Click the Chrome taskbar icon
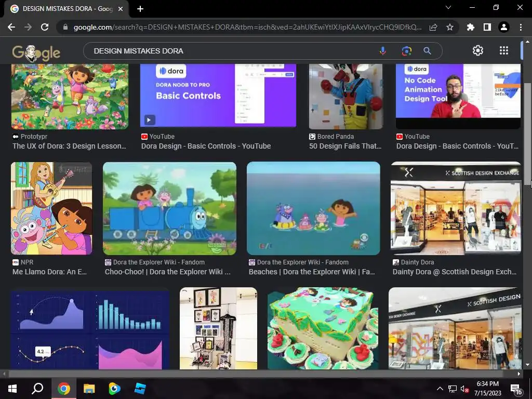 [63, 389]
